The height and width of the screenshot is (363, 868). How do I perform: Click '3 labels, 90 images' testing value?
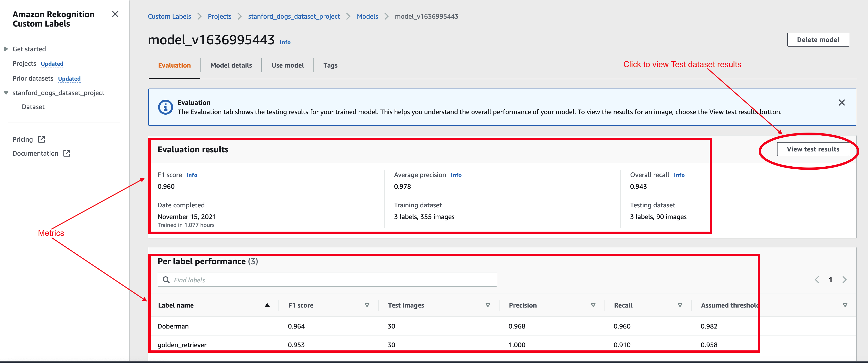(658, 217)
